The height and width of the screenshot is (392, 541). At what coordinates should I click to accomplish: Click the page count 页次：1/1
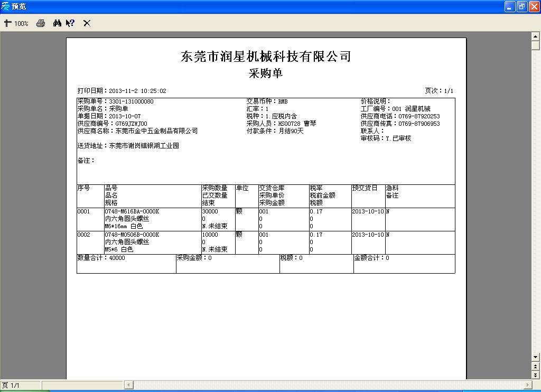pos(439,91)
